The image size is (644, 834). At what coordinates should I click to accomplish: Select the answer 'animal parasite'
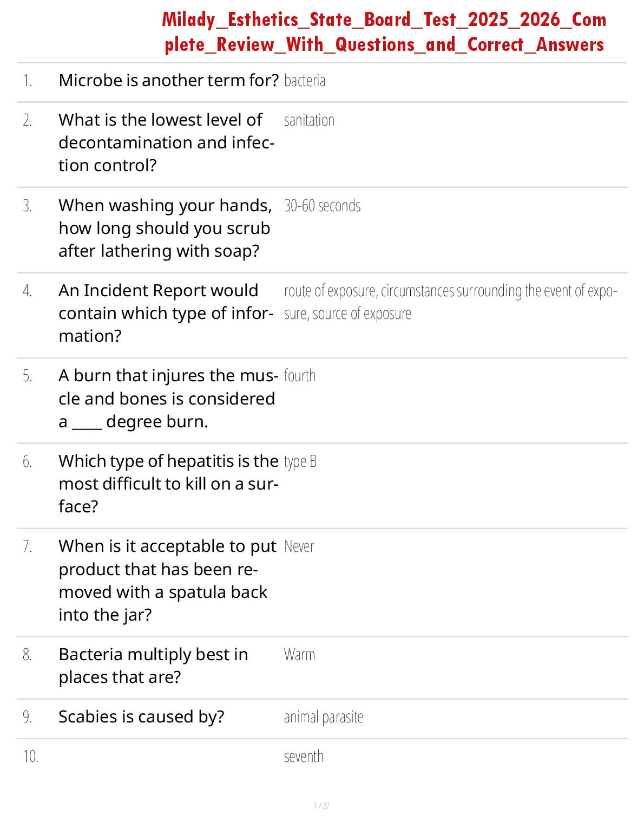[323, 717]
